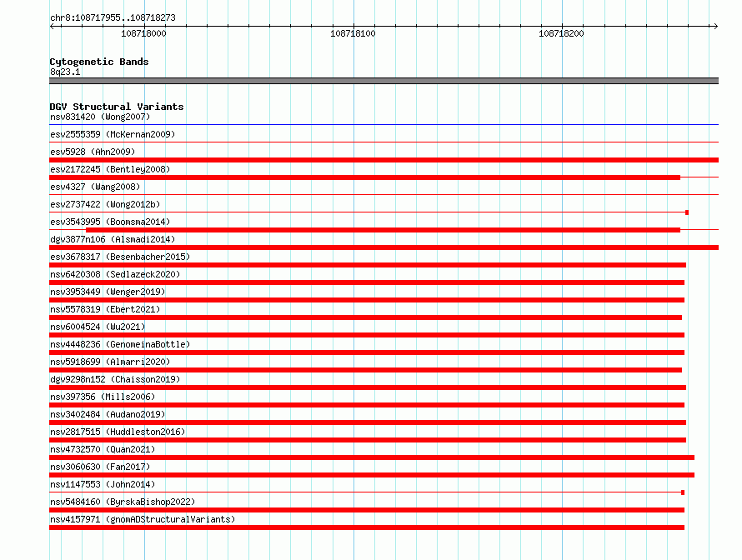This screenshot has width=742, height=560.
Task: Click the right arrow of the ruler
Action: coord(715,26)
